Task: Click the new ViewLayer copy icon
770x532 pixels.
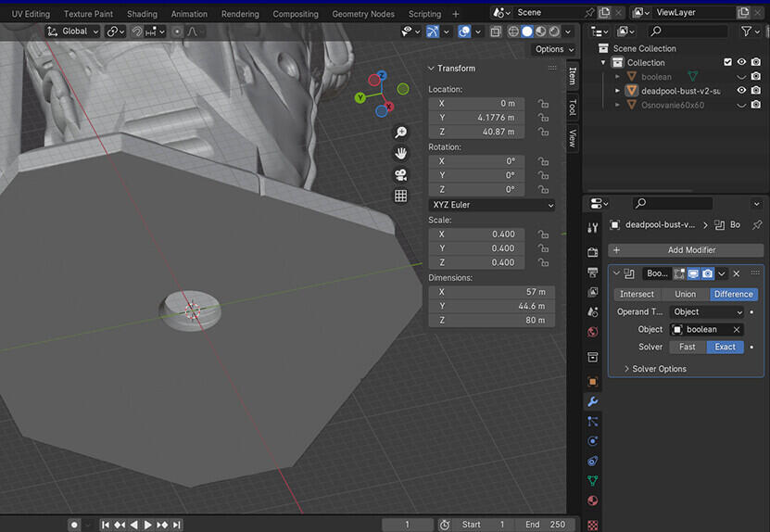Action: (x=743, y=12)
